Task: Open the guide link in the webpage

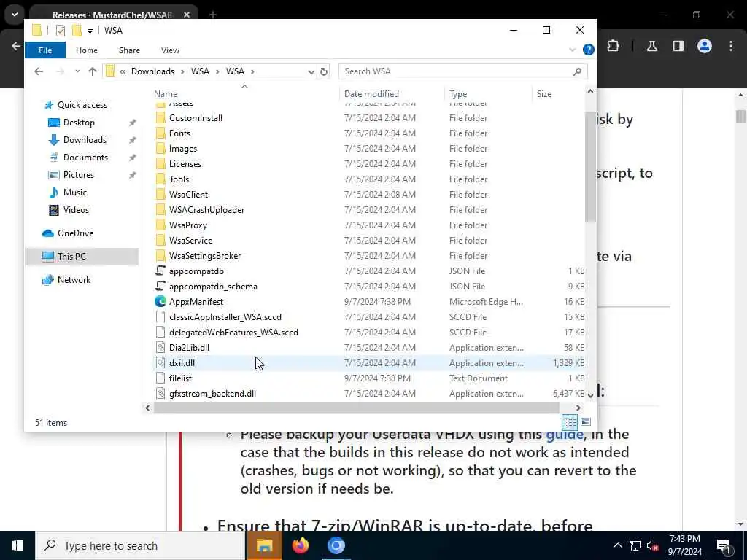Action: (564, 434)
